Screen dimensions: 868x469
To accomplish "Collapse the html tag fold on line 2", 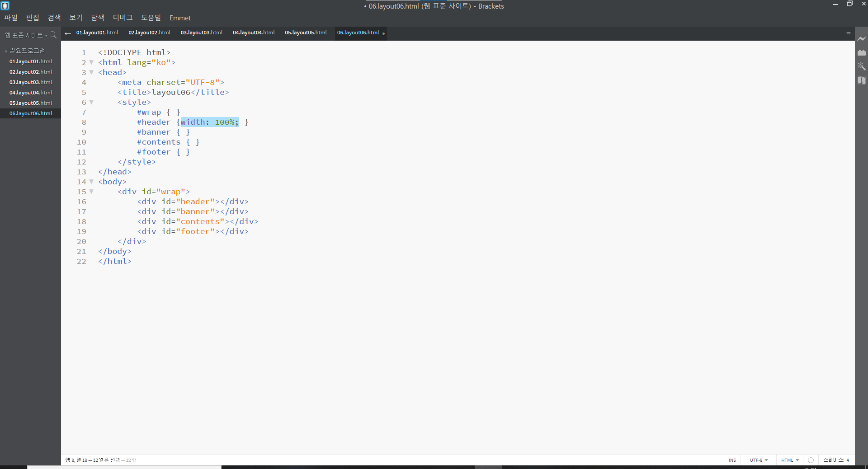I will pyautogui.click(x=91, y=62).
